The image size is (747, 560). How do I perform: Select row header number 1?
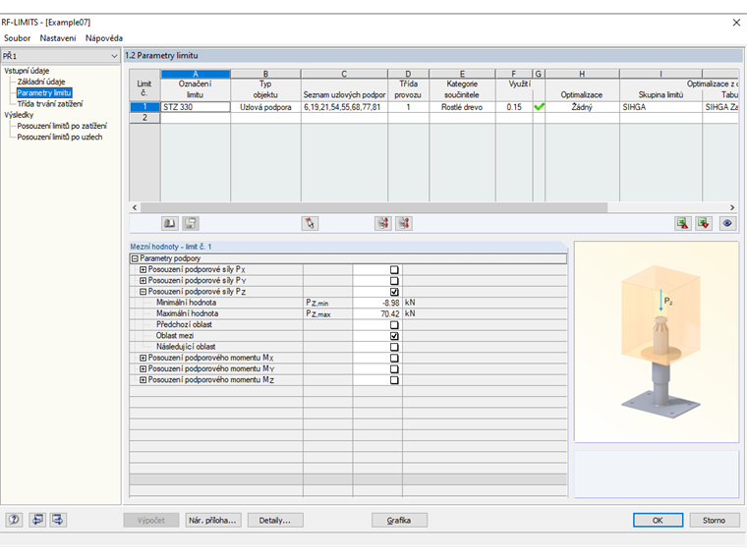144,107
